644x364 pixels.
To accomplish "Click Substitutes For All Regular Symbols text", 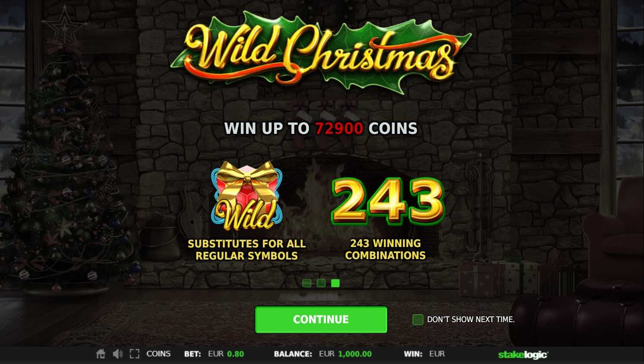I will tap(247, 250).
